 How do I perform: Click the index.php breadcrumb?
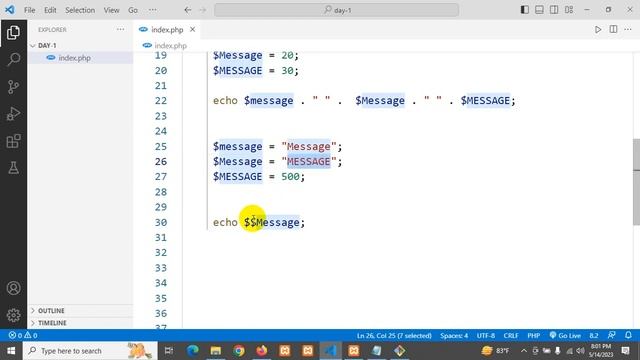click(x=165, y=45)
